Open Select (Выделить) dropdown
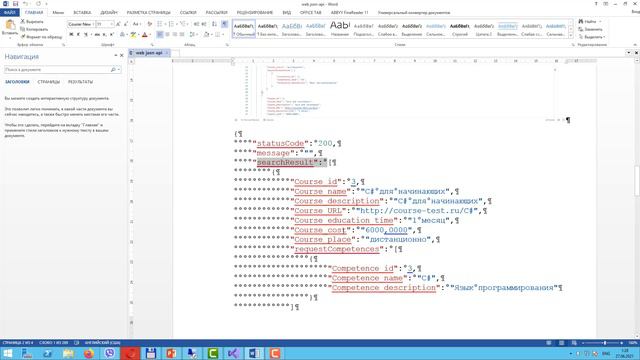The image size is (640, 360). 591,37
